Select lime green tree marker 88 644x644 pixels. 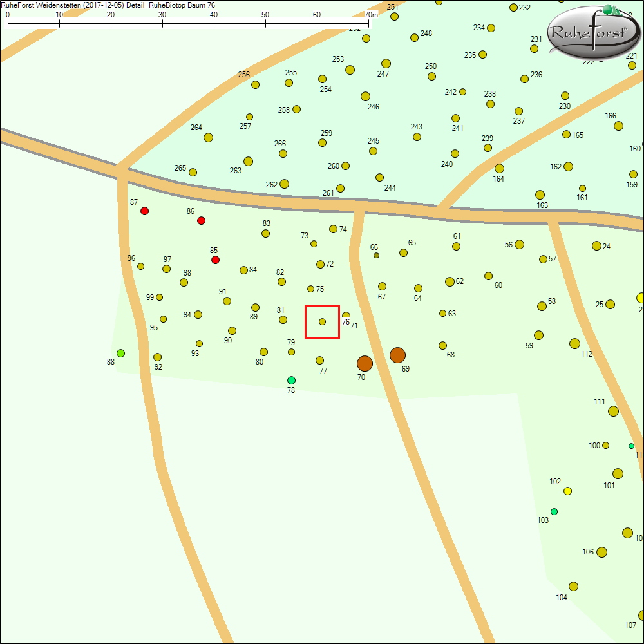click(x=120, y=353)
